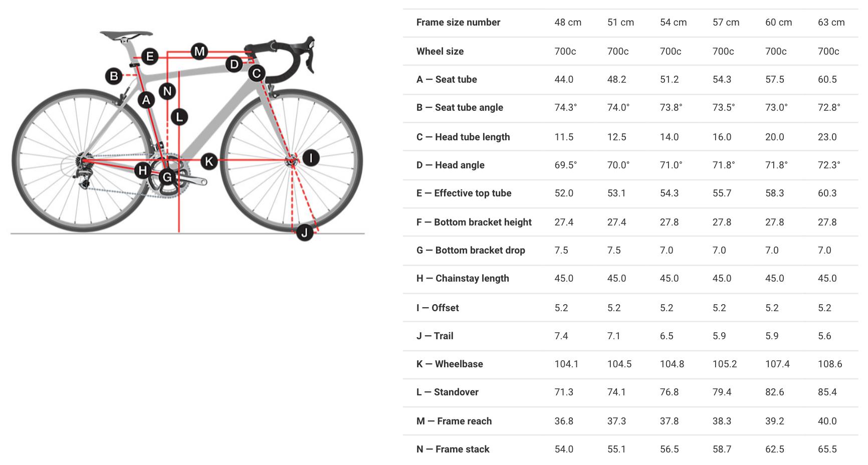Image resolution: width=868 pixels, height=465 pixels.
Task: Click the 'Frame size number' table header
Action: (x=458, y=23)
